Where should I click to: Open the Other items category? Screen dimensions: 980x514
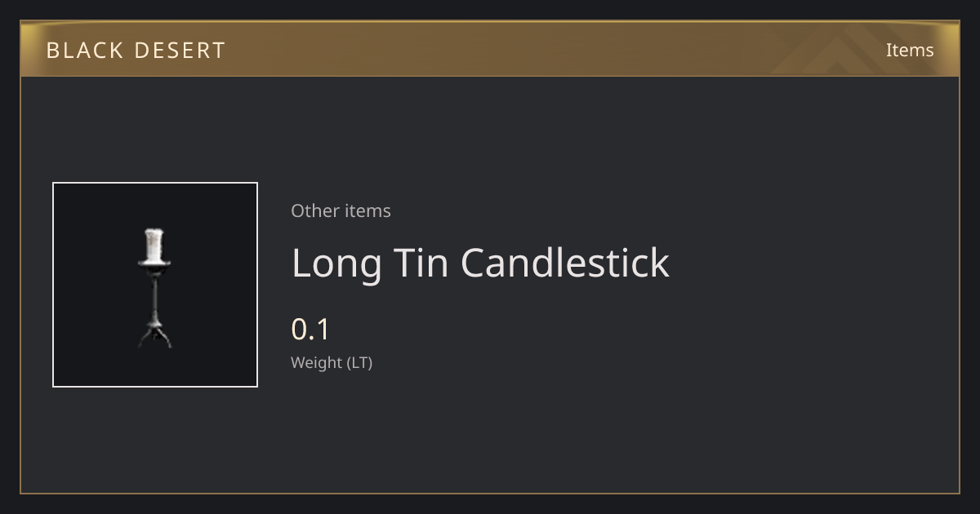coord(341,210)
